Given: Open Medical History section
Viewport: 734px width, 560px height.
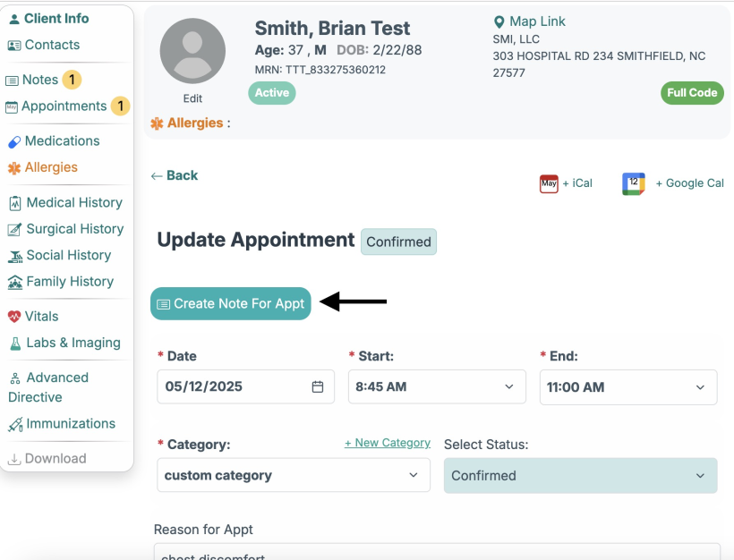Looking at the screenshot, I should [73, 203].
